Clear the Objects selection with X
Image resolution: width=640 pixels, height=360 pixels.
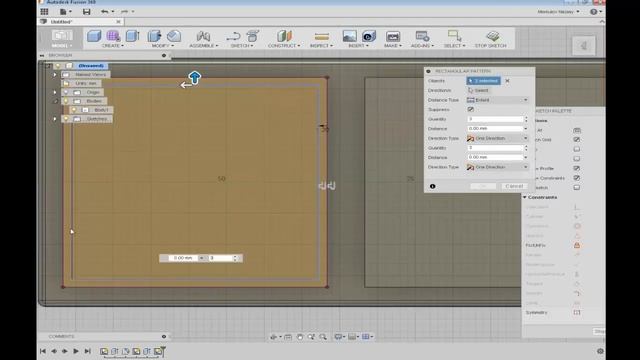coord(507,81)
